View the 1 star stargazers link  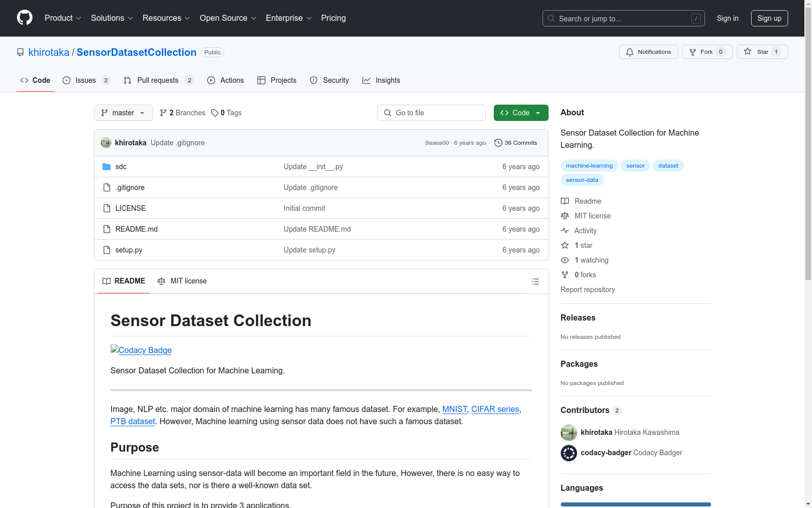click(x=577, y=245)
